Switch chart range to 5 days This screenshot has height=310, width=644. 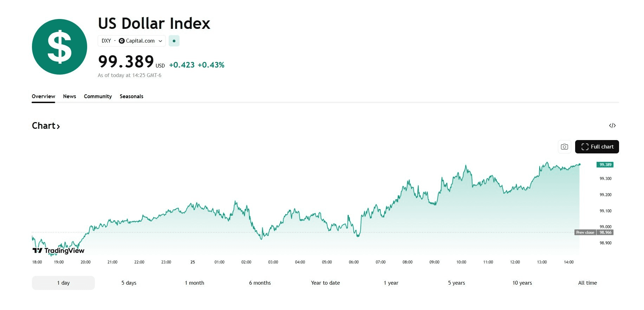[129, 283]
